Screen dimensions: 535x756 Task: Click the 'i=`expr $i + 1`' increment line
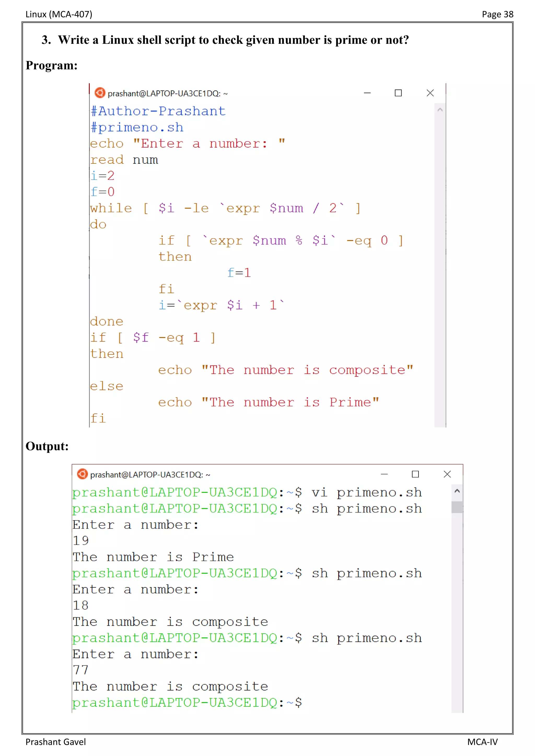[x=221, y=305]
